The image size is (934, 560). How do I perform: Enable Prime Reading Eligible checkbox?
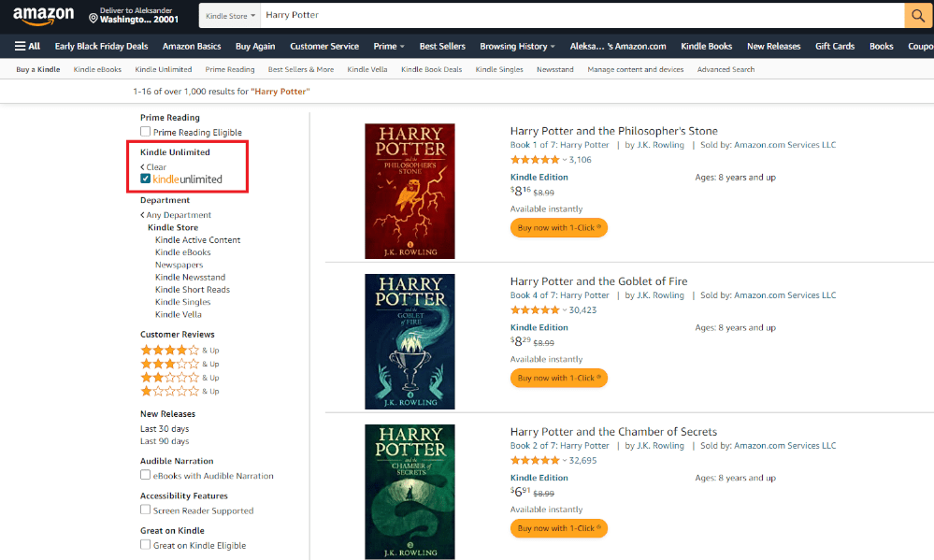145,132
